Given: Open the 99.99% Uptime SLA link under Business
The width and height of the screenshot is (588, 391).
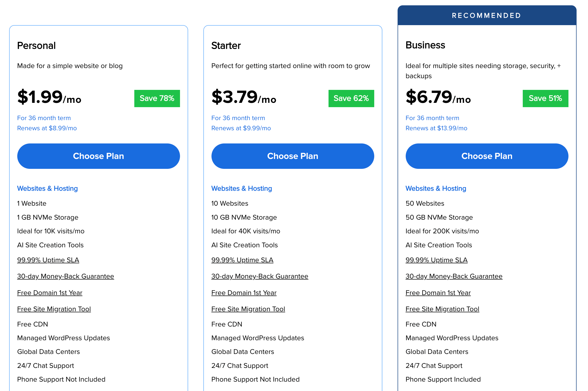Looking at the screenshot, I should [436, 260].
